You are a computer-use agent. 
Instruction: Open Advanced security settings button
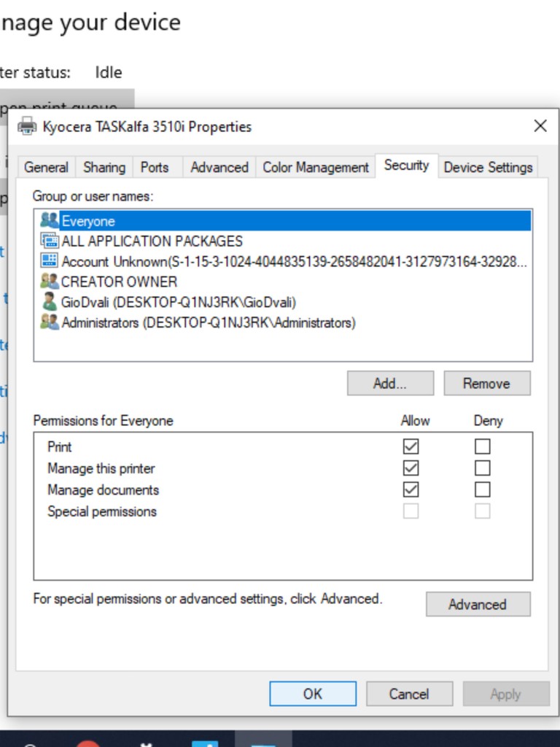pyautogui.click(x=478, y=604)
